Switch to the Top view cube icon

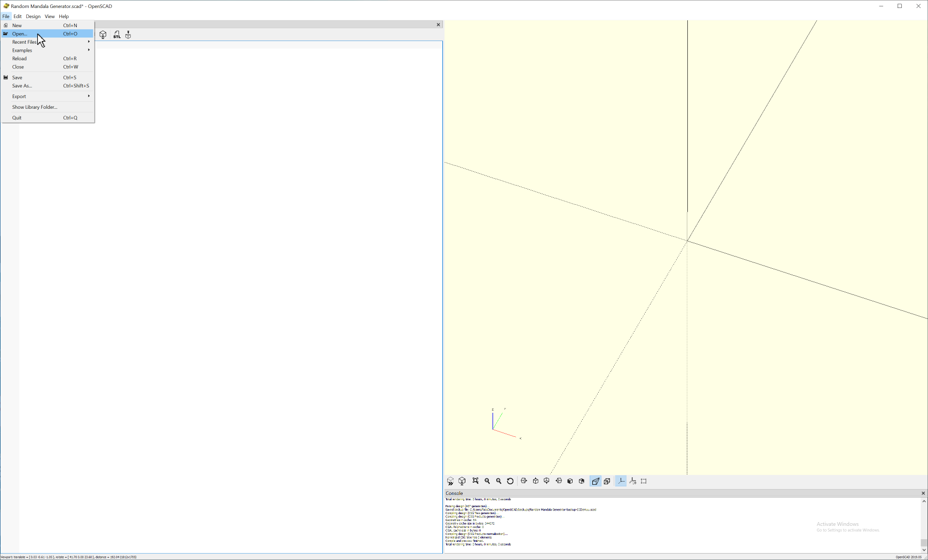tap(536, 481)
